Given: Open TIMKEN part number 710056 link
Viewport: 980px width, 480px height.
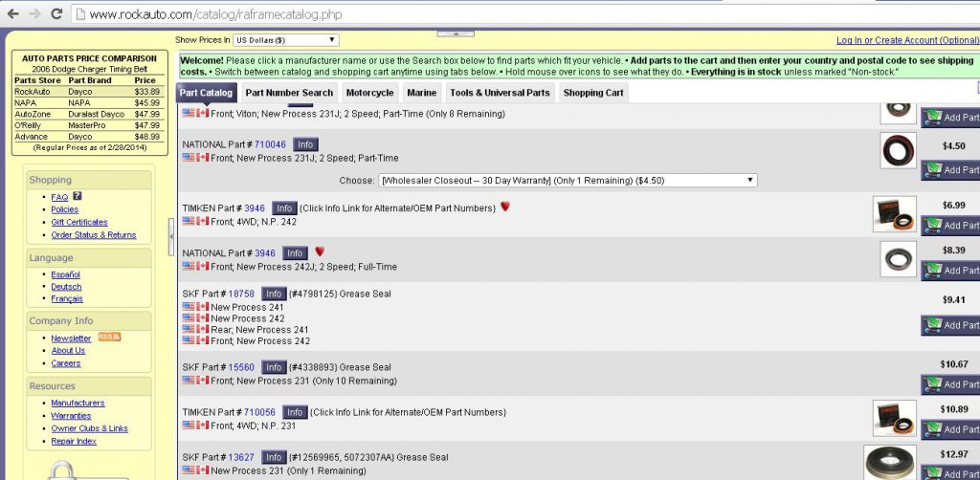Looking at the screenshot, I should 259,412.
